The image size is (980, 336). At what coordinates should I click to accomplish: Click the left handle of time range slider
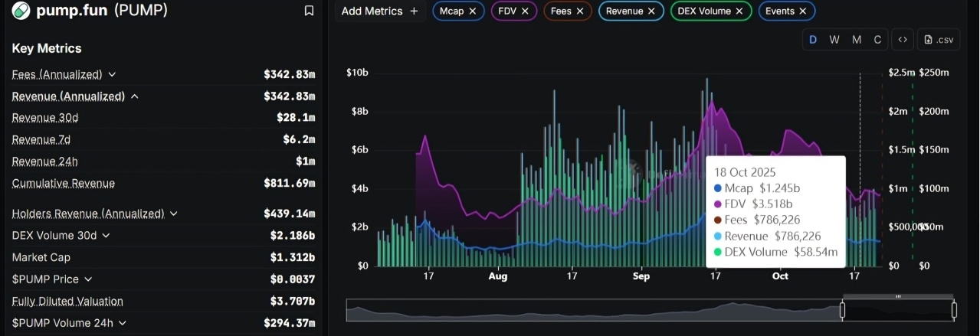pos(842,310)
